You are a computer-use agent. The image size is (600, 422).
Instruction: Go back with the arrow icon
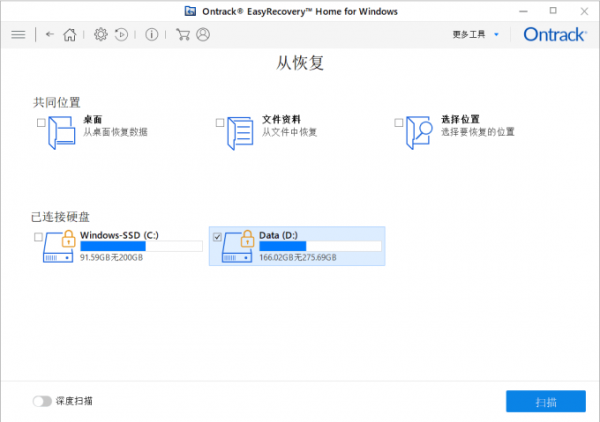click(x=50, y=34)
